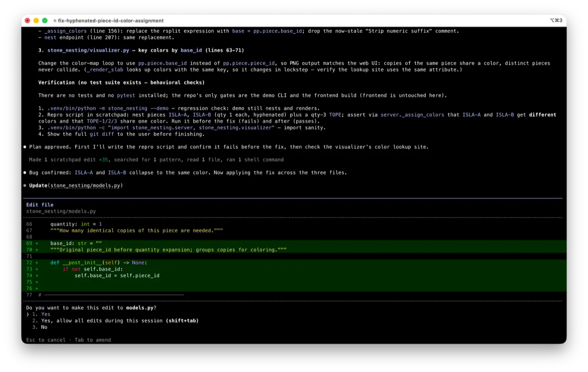Click diff line 66 'quantity: int = 1'
This screenshot has width=588, height=372.
click(x=76, y=224)
